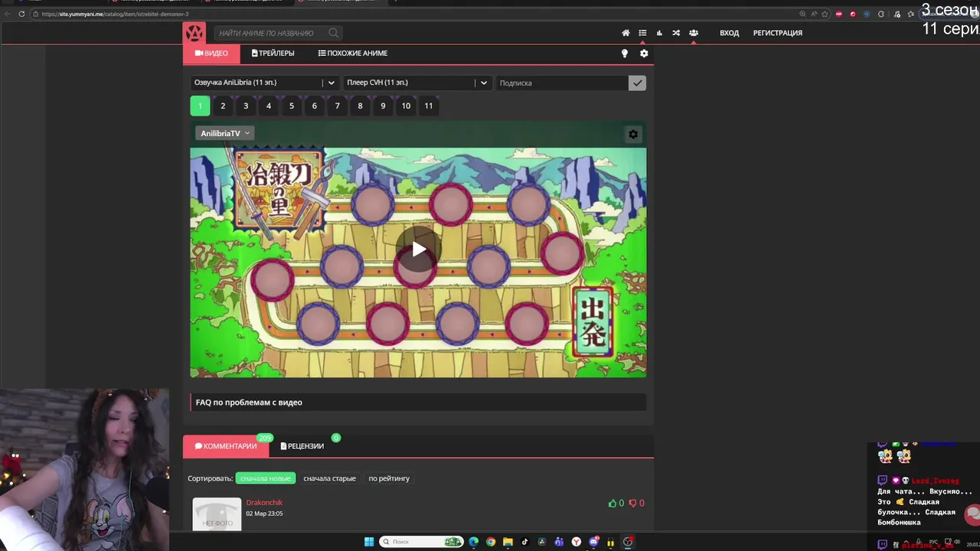Open File Explorer from taskbar
The image size is (980, 551).
(508, 542)
